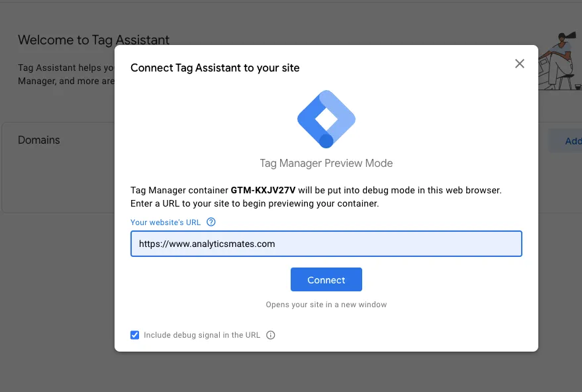Click the 'Include debug signal in the URL' label

tap(202, 335)
